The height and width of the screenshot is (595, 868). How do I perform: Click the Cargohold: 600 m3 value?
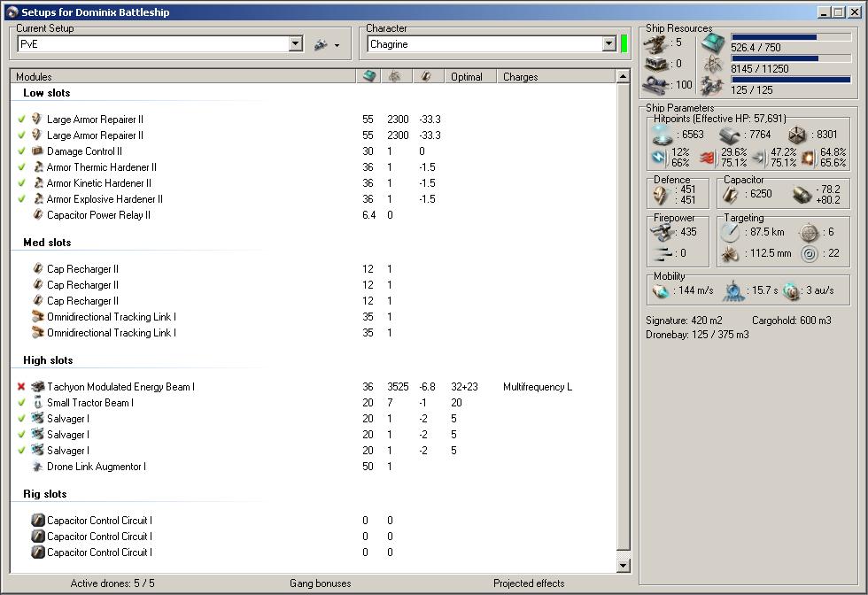pyautogui.click(x=792, y=321)
